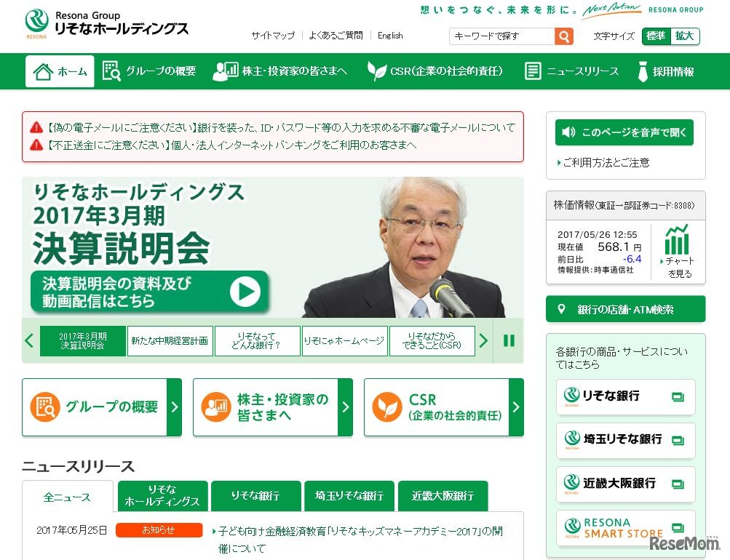Pause the rotating banner slideshow
This screenshot has height=560, width=730.
point(509,340)
